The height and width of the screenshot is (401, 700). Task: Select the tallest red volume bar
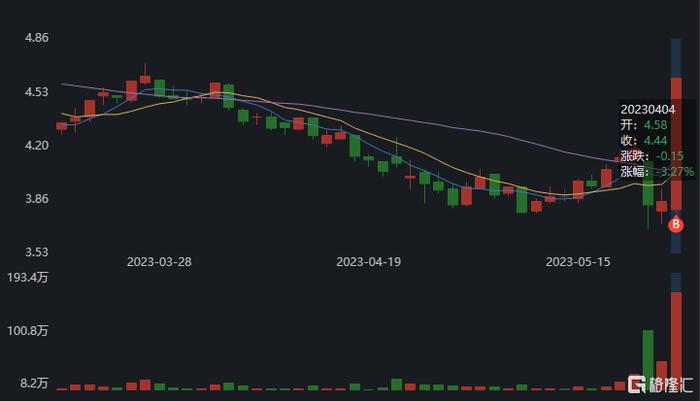click(676, 341)
